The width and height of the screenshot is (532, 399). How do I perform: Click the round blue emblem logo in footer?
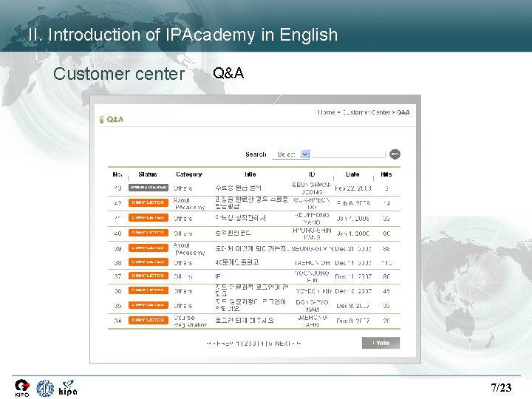[x=45, y=388]
